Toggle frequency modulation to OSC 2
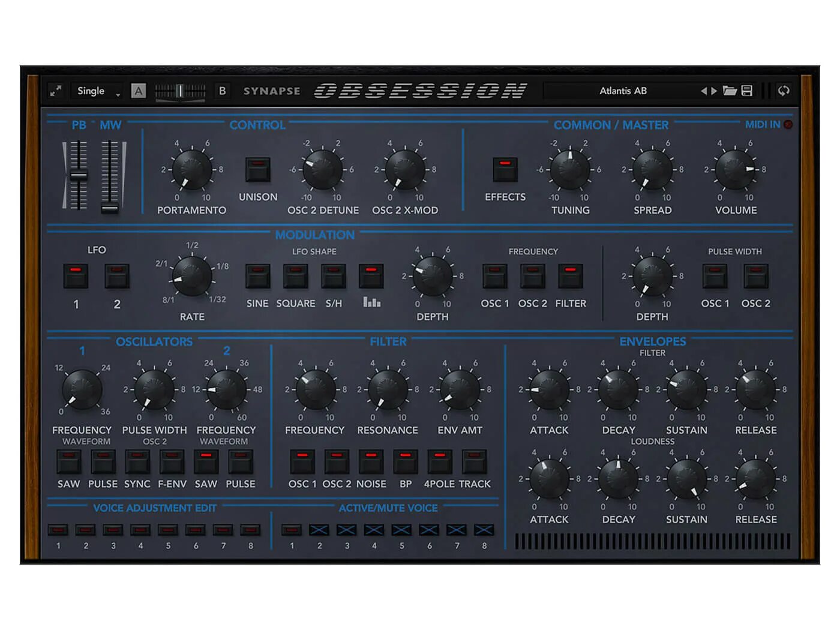 coord(533,276)
